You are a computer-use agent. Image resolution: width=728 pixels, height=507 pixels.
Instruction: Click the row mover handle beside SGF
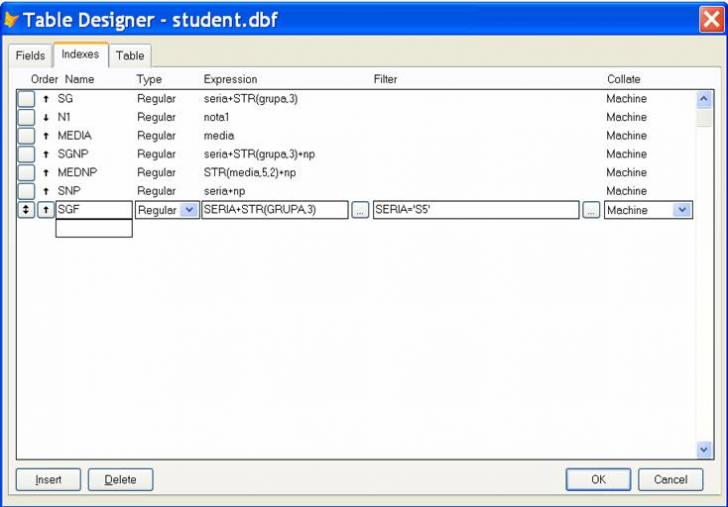[x=26, y=210]
